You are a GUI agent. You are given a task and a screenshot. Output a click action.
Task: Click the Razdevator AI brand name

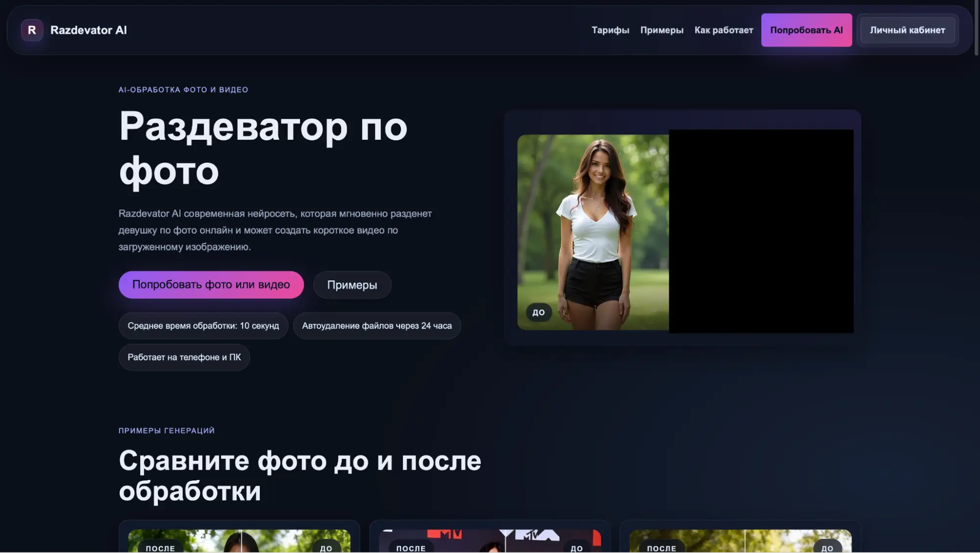pyautogui.click(x=89, y=30)
